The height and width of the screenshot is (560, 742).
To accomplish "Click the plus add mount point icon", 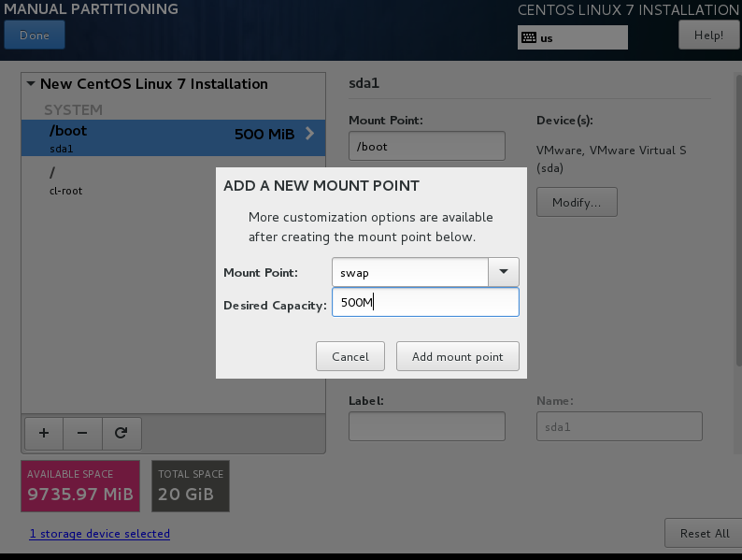I will [44, 433].
